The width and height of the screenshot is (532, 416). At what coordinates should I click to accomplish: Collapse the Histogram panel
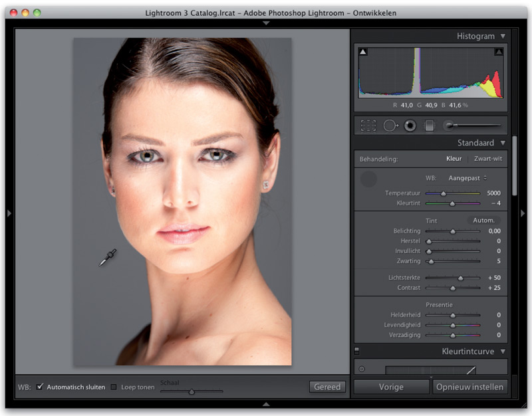pos(503,37)
